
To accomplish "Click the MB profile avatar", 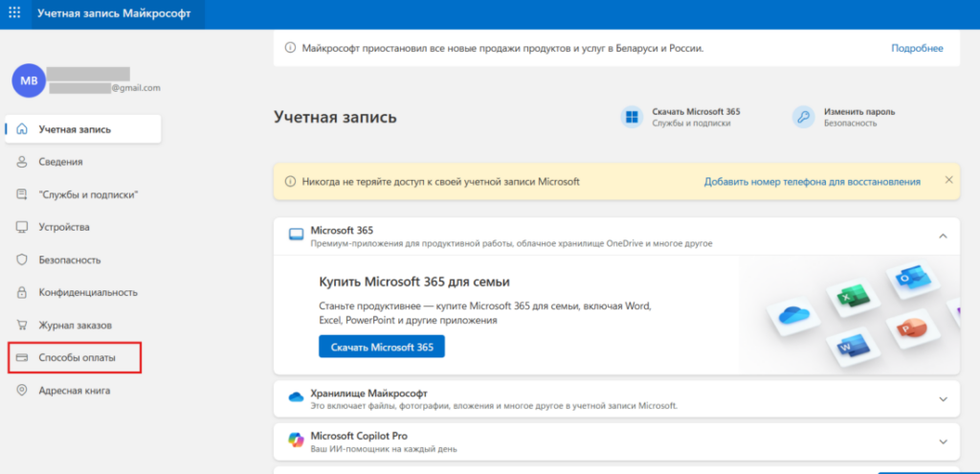I will (27, 80).
